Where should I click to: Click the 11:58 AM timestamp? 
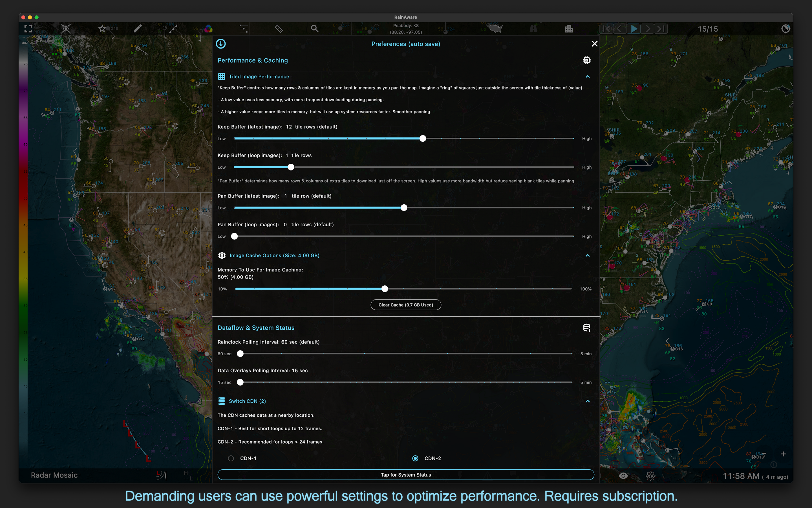point(741,476)
